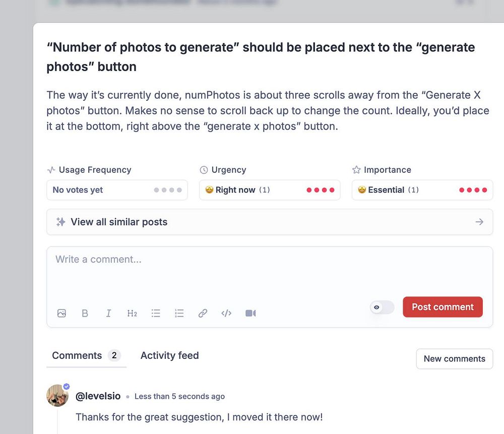Toggle the eye visibility switch near Post comment
The width and height of the screenshot is (504, 434).
click(382, 307)
